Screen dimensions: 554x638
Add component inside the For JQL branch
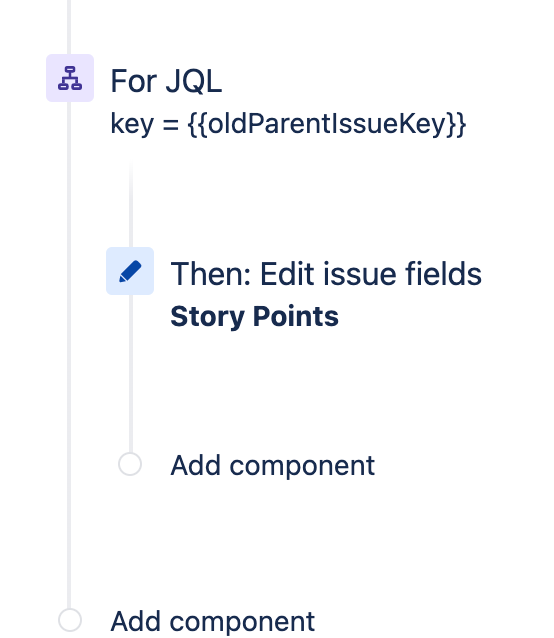[273, 465]
